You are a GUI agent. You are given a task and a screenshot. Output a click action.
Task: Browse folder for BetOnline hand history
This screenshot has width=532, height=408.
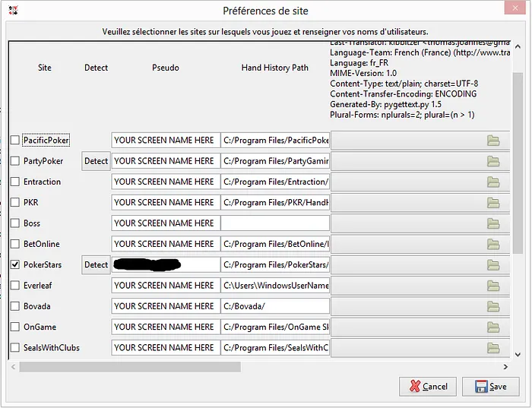[x=420, y=244]
